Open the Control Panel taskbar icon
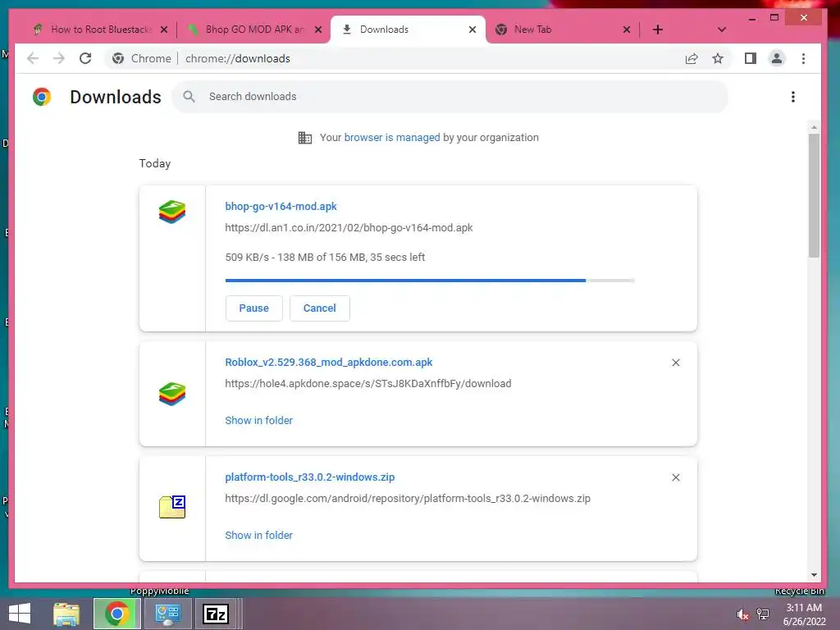The image size is (840, 630). (167, 614)
